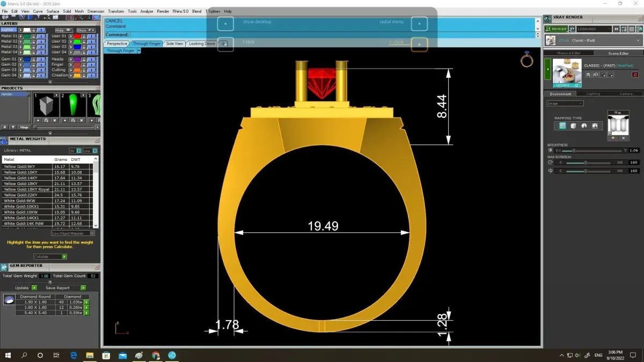Click the red refresh icon beside Classic style

[x=635, y=75]
